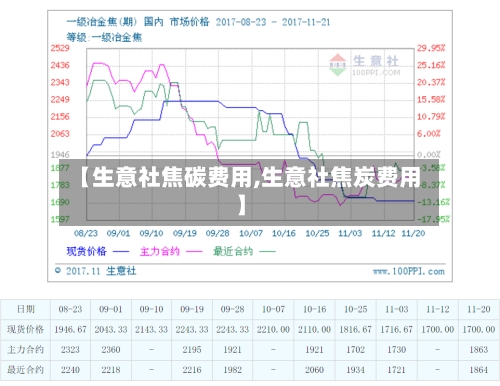Click the 2195 cell in the 主力合约 row
Viewport: 500px width, 386px height.
[192, 349]
